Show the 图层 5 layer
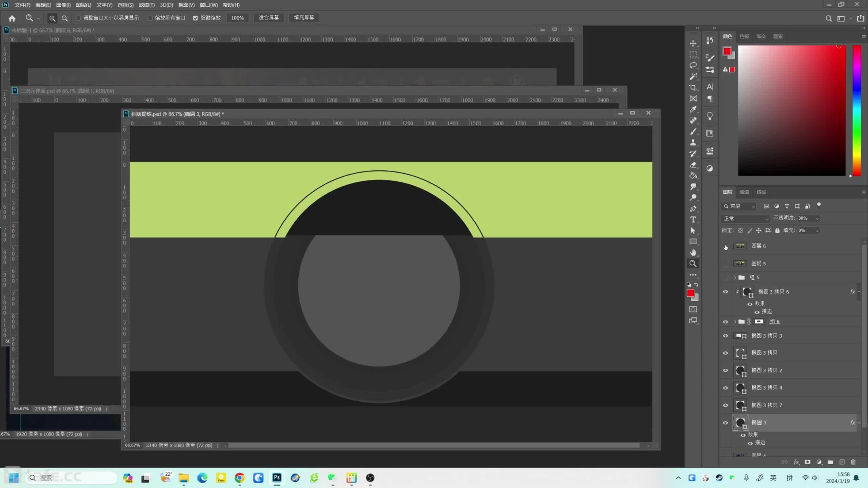This screenshot has height=488, width=868. tap(726, 263)
